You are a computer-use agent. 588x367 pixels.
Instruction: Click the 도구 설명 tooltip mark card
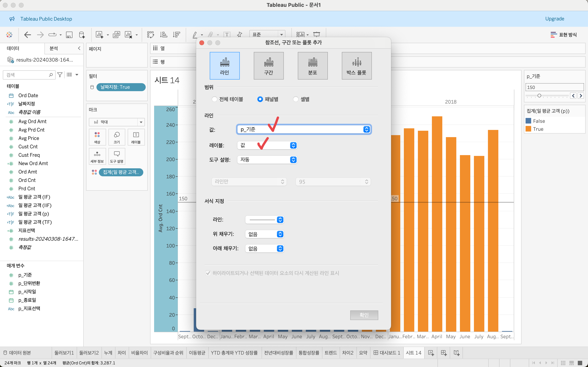[117, 156]
